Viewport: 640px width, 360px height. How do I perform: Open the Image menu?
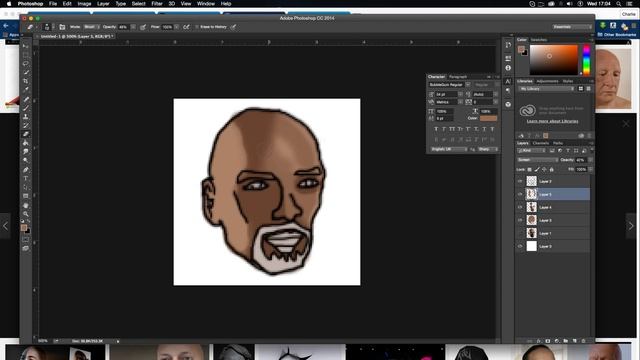point(84,4)
